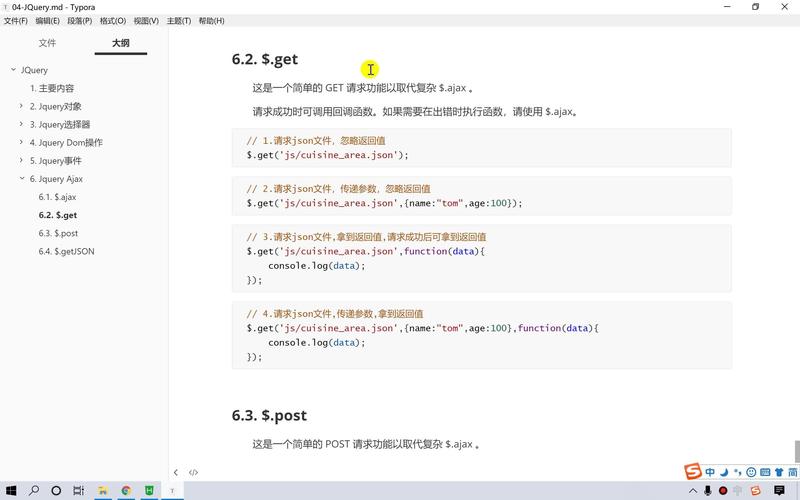The height and width of the screenshot is (500, 800).
Task: Switch sidebar to 大纲 tab
Action: 121,43
